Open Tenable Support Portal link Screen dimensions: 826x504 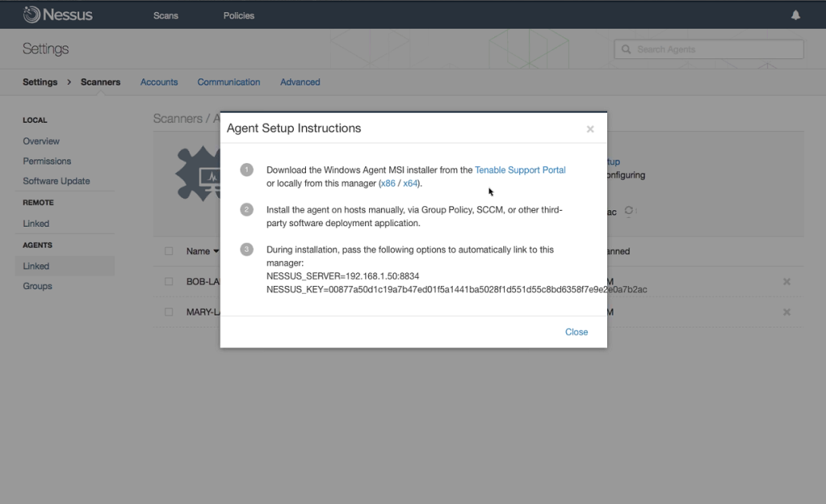click(520, 170)
